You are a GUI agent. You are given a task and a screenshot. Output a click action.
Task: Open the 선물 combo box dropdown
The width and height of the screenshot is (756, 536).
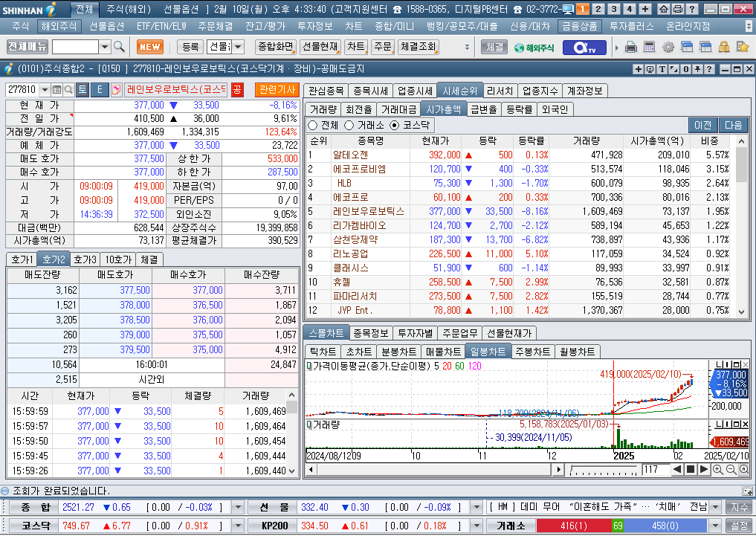coord(238,47)
